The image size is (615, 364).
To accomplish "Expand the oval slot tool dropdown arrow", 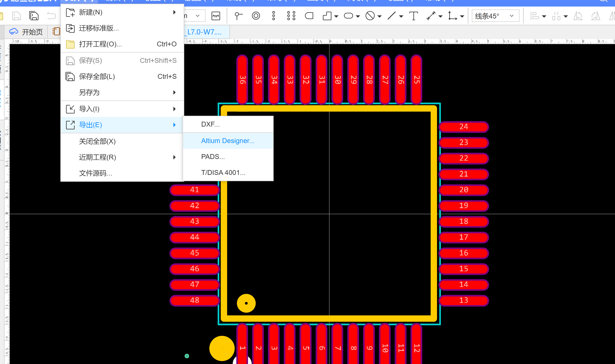I will click(x=358, y=16).
